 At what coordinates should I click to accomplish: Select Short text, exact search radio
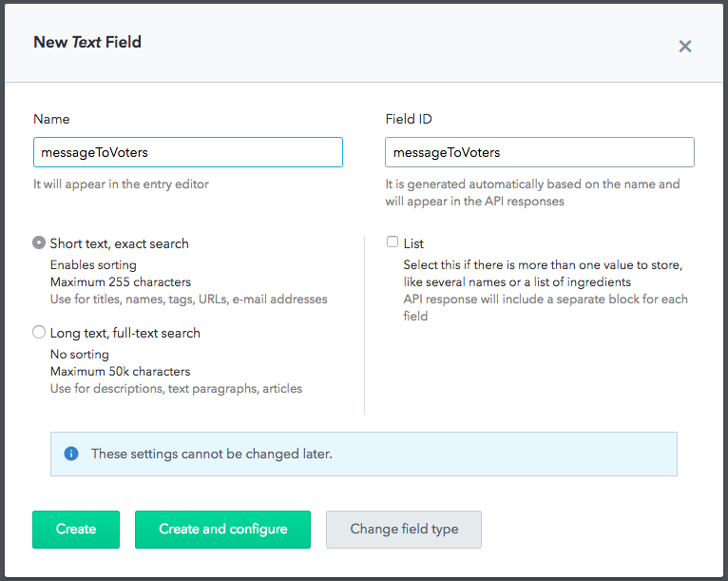pos(39,242)
